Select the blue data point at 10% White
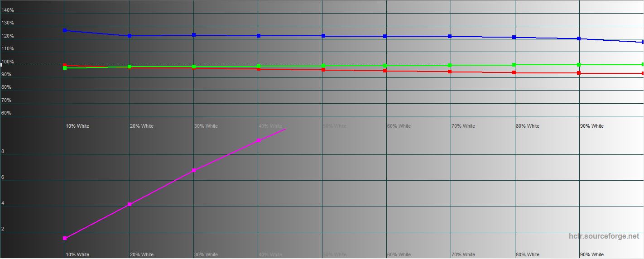 coord(65,30)
